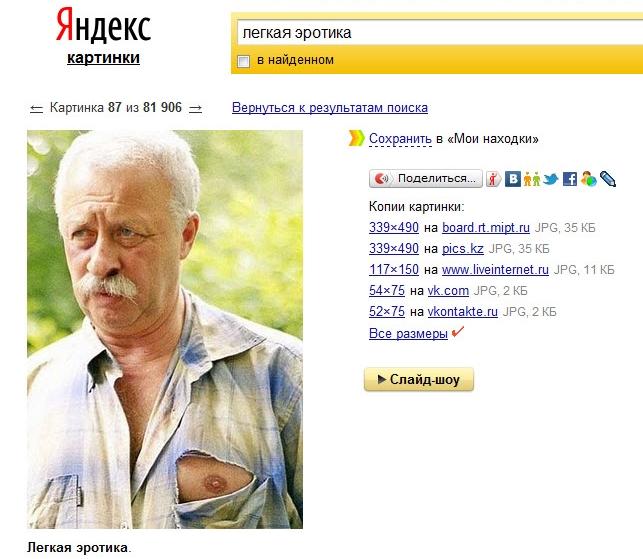Share via the Ya.ru person icon
The height and width of the screenshot is (559, 643).
point(493,179)
